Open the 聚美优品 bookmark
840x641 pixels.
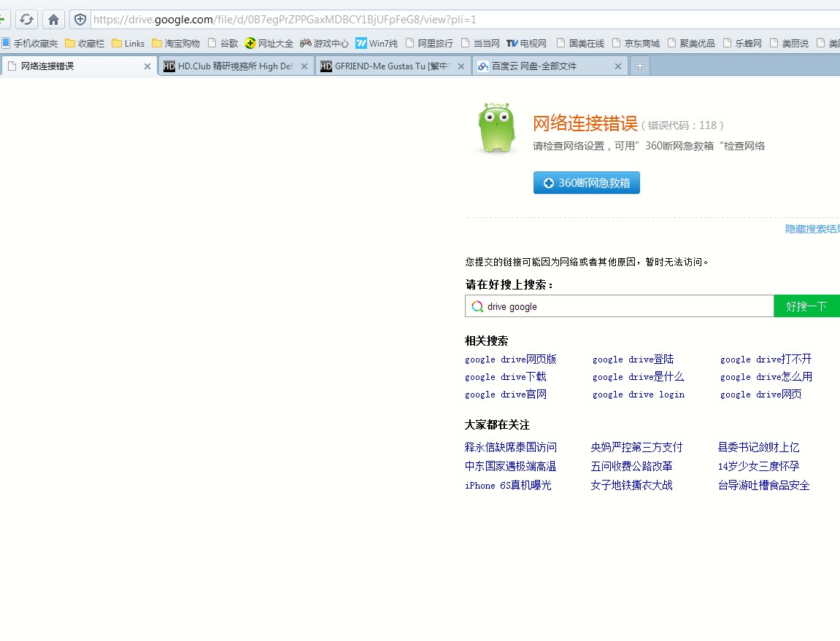click(692, 43)
